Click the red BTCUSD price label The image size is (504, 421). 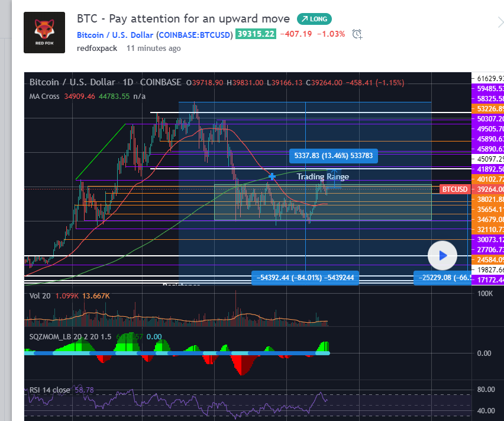(x=455, y=189)
